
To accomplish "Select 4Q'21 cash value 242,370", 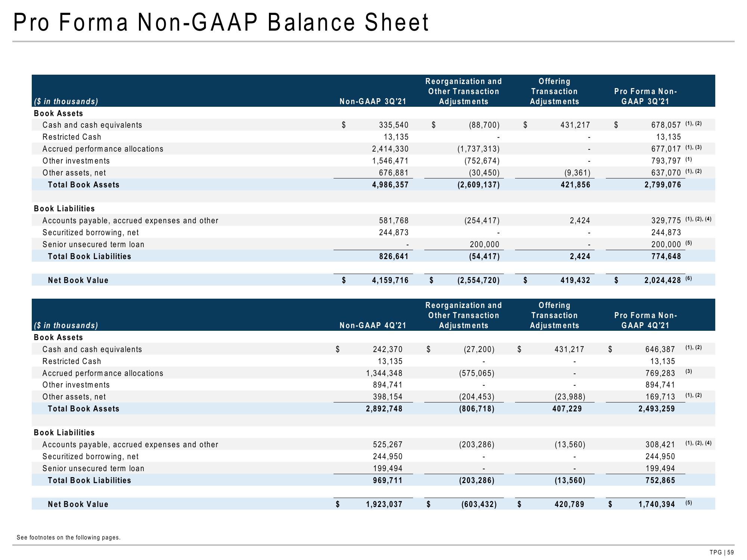I will pos(388,349).
